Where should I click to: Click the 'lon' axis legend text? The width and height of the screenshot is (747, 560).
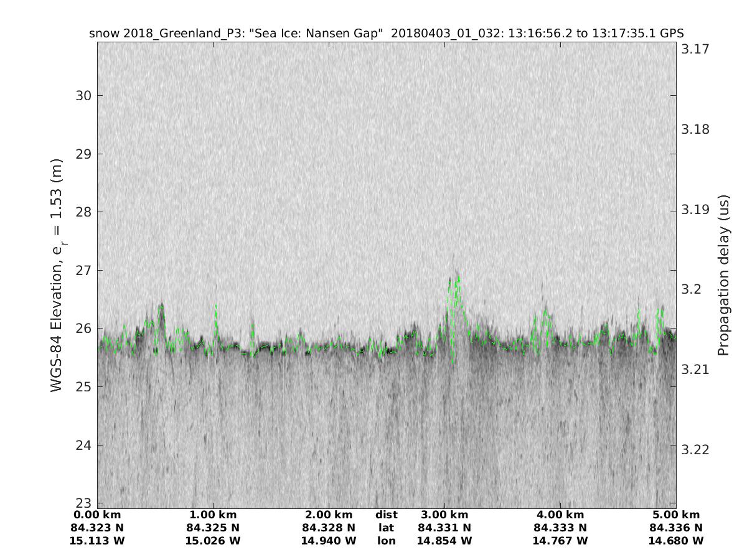pyautogui.click(x=386, y=541)
